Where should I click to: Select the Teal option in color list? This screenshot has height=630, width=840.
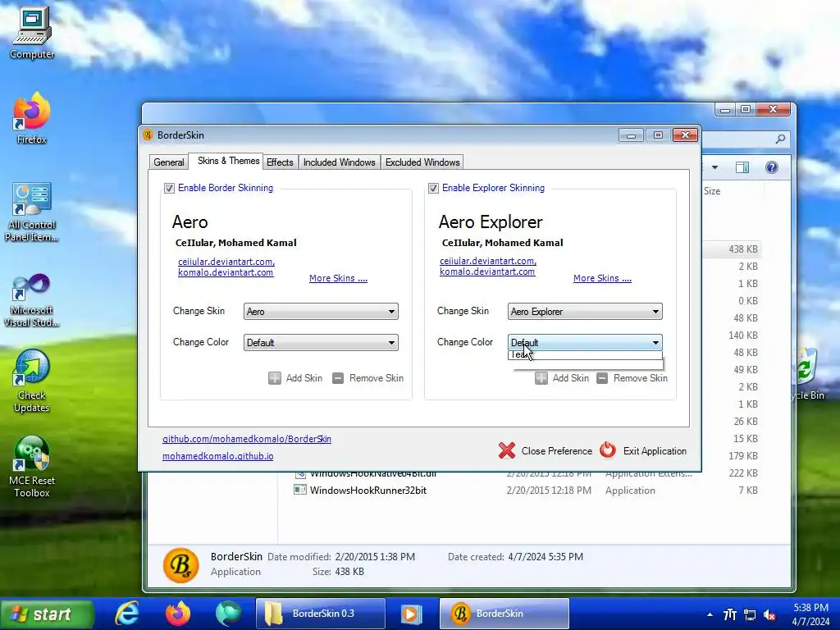[x=585, y=354]
